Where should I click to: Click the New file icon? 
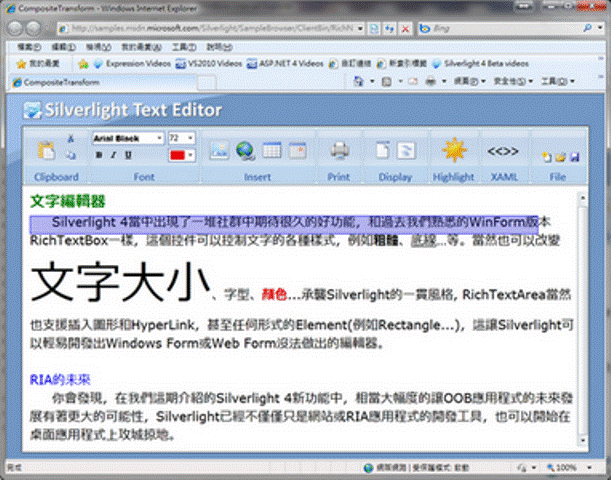546,157
